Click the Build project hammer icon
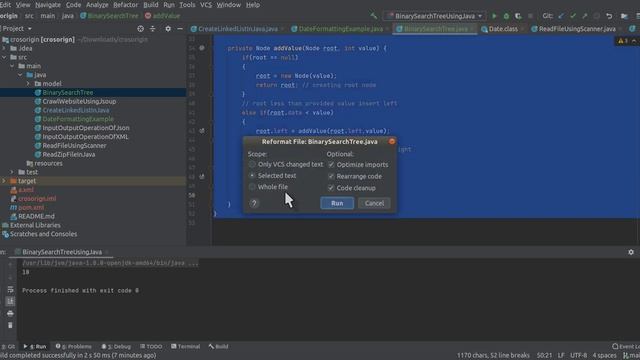The image size is (640, 360). pos(373,16)
